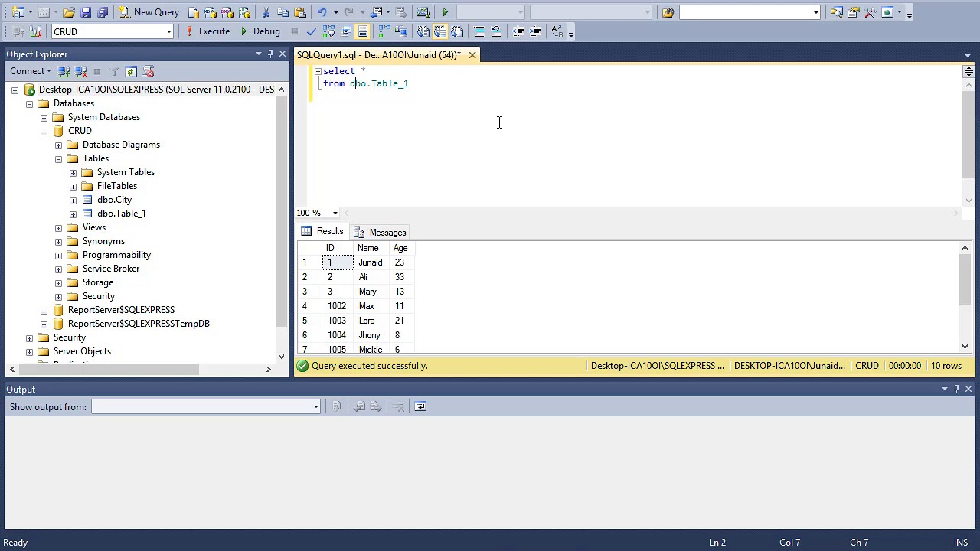Viewport: 980px width, 551px height.
Task: Click Disconnect icon in Object Explorer
Action: click(80, 71)
